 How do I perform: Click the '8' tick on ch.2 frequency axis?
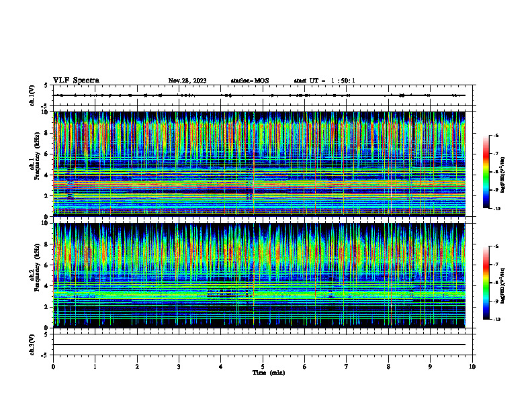46,244
